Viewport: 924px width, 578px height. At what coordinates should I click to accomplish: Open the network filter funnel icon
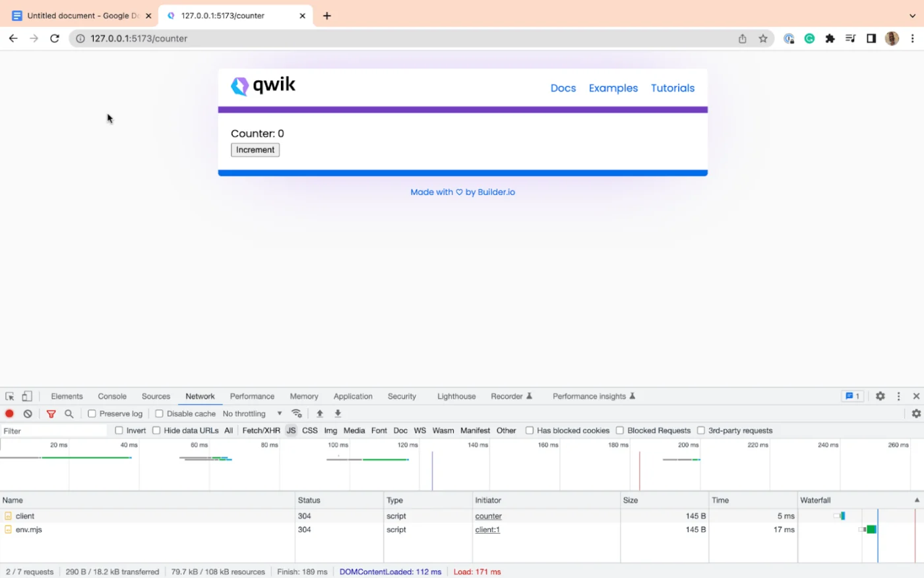(51, 413)
